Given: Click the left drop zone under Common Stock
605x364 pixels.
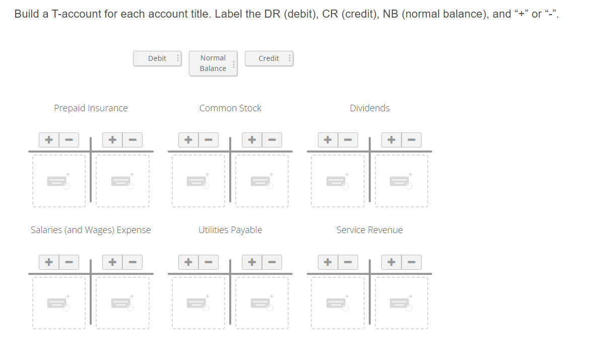Looking at the screenshot, I should pyautogui.click(x=198, y=181).
